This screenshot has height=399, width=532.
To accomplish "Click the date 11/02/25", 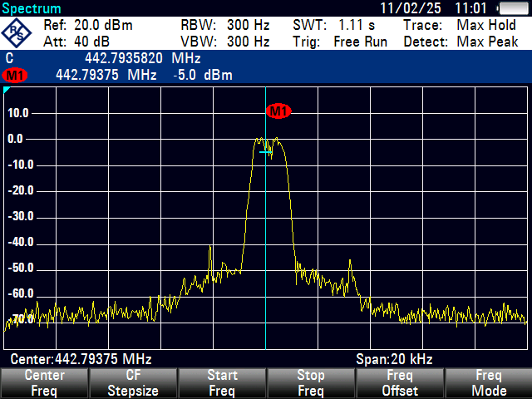I will pyautogui.click(x=411, y=8).
